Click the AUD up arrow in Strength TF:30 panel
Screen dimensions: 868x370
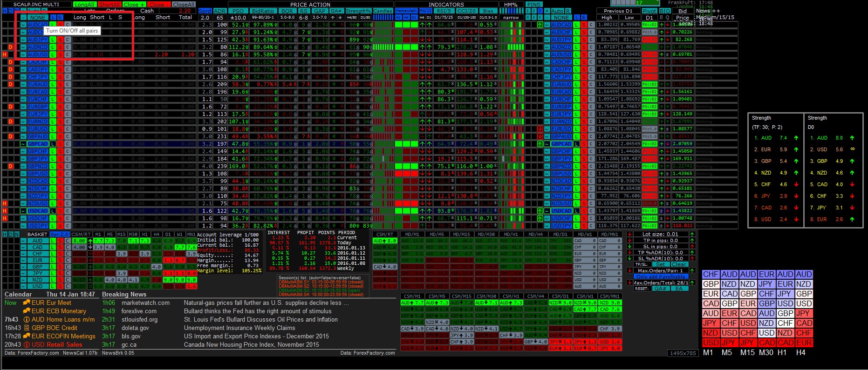[x=796, y=138]
